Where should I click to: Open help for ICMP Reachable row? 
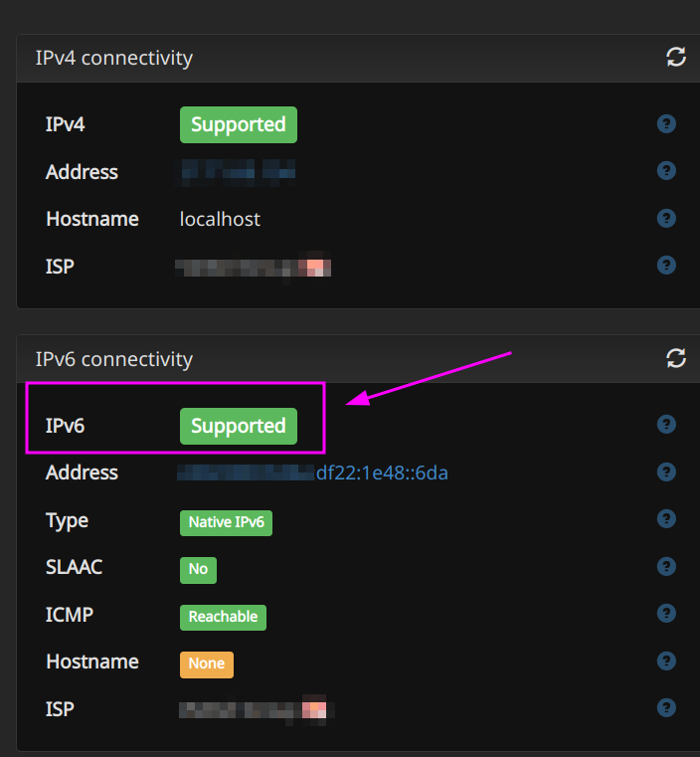click(x=667, y=614)
